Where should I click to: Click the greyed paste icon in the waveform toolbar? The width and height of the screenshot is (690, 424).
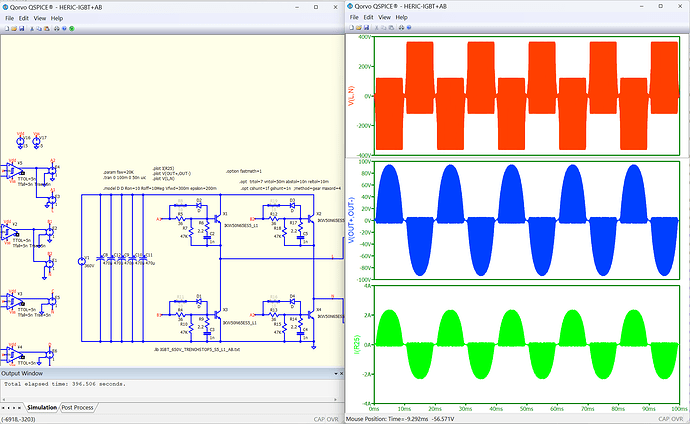pyautogui.click(x=391, y=27)
